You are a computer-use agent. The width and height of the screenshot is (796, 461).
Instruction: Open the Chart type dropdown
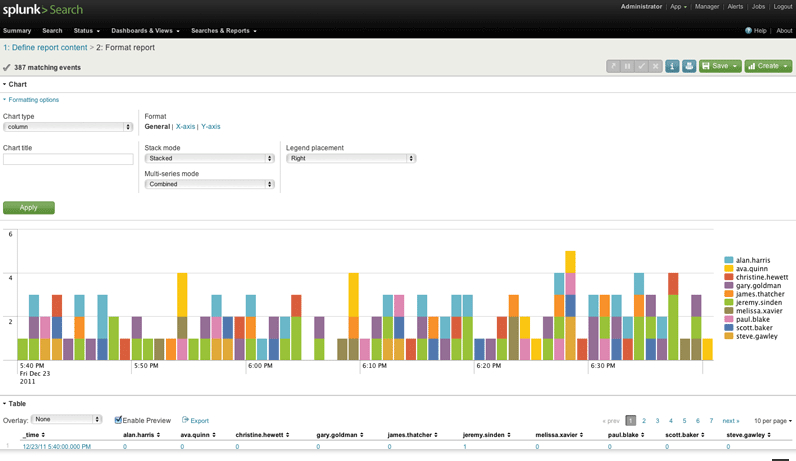click(x=68, y=127)
